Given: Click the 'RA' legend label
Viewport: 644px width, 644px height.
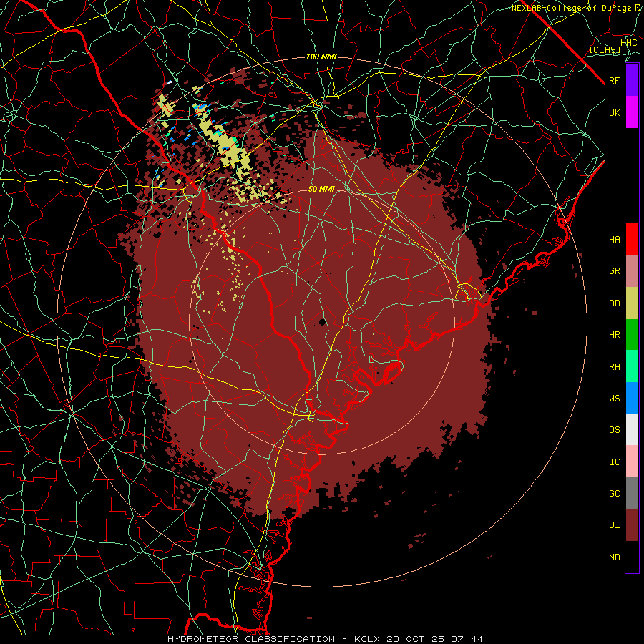Looking at the screenshot, I should point(614,367).
